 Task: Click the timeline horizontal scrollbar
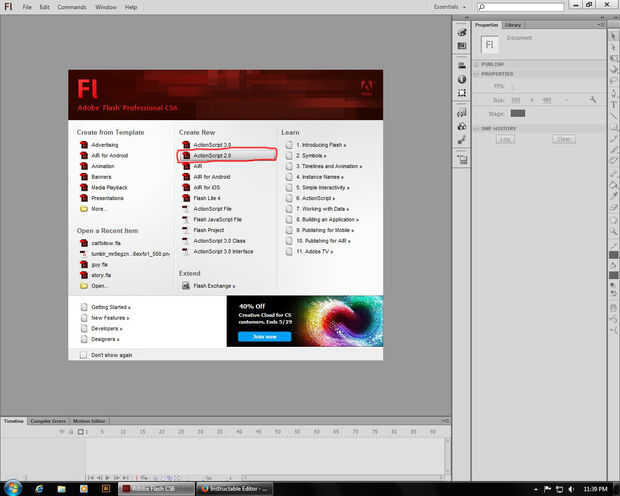click(x=342, y=477)
